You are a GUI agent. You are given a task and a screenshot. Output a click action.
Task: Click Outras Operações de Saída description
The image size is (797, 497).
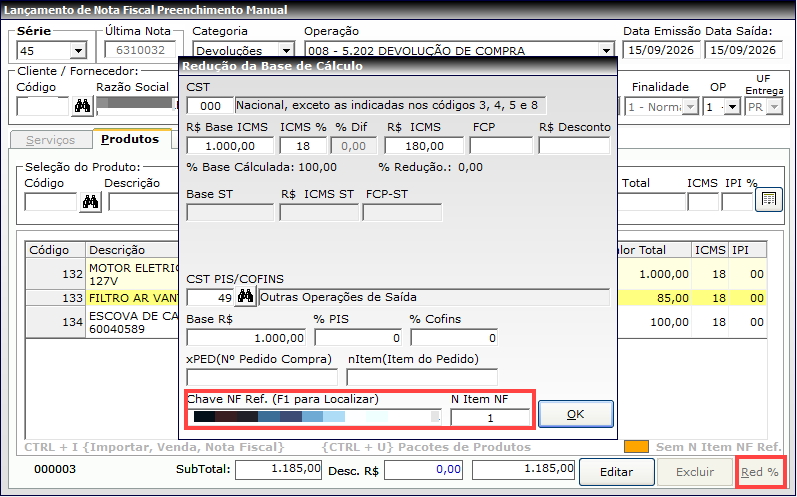[x=435, y=297]
